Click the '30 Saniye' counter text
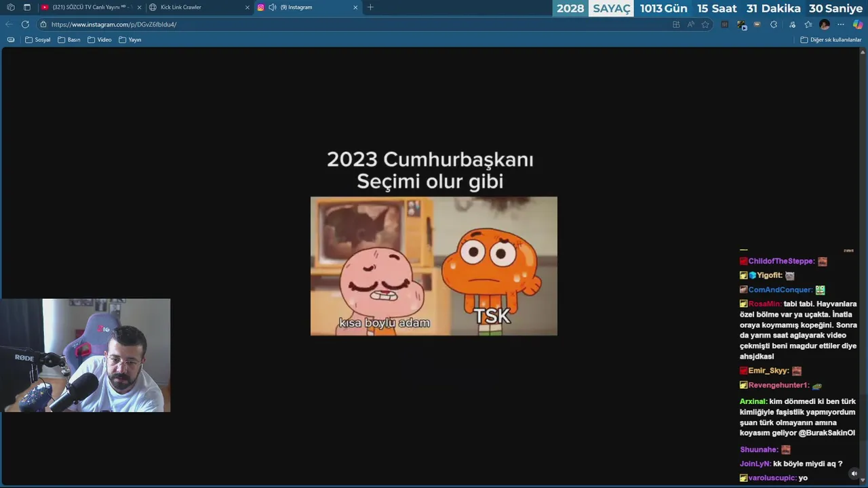Viewport: 868px width, 488px height. pyautogui.click(x=835, y=8)
